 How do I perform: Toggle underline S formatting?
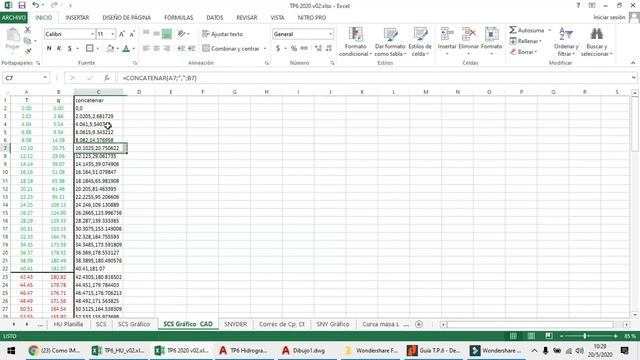click(x=70, y=48)
